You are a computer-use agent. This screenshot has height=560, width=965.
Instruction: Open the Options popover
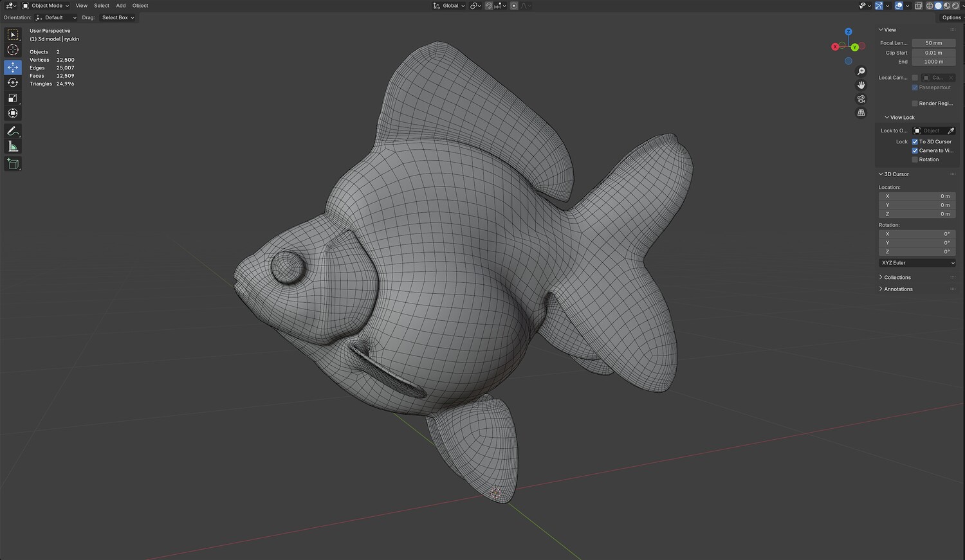tap(951, 17)
